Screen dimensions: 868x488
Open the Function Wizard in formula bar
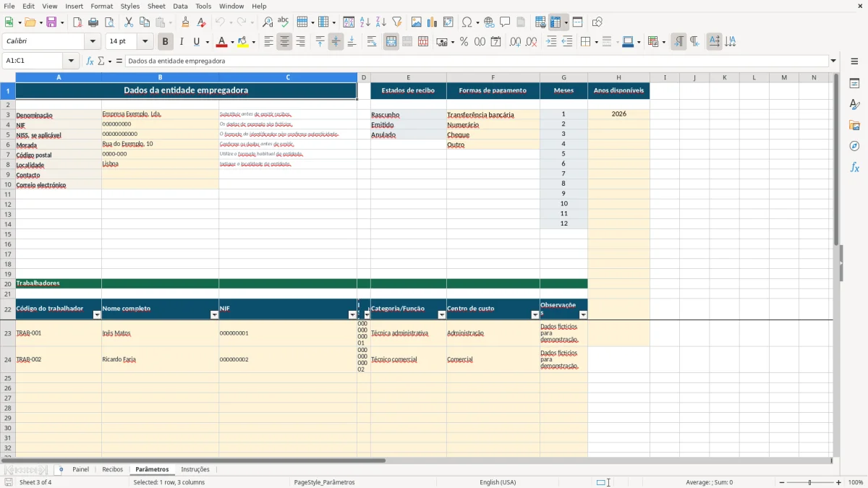coord(90,61)
